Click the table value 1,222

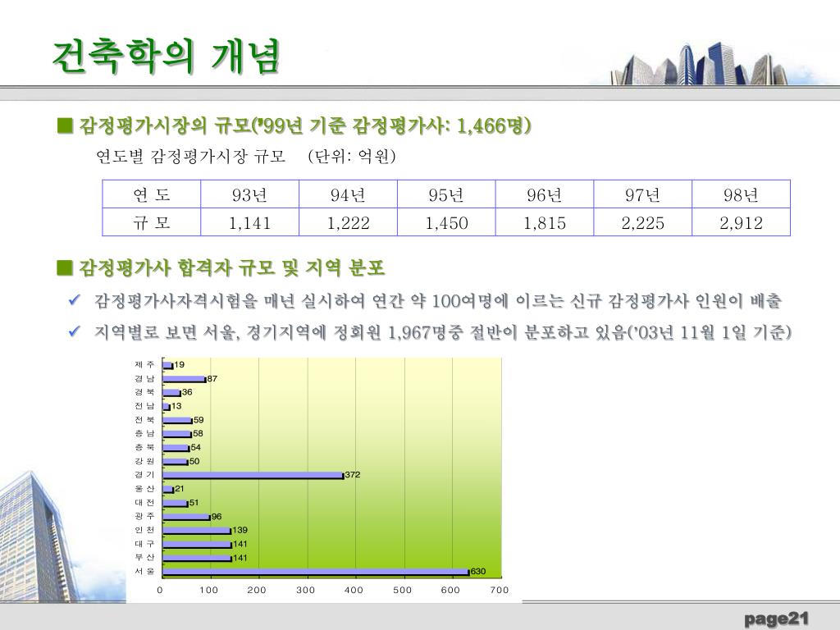pyautogui.click(x=348, y=223)
